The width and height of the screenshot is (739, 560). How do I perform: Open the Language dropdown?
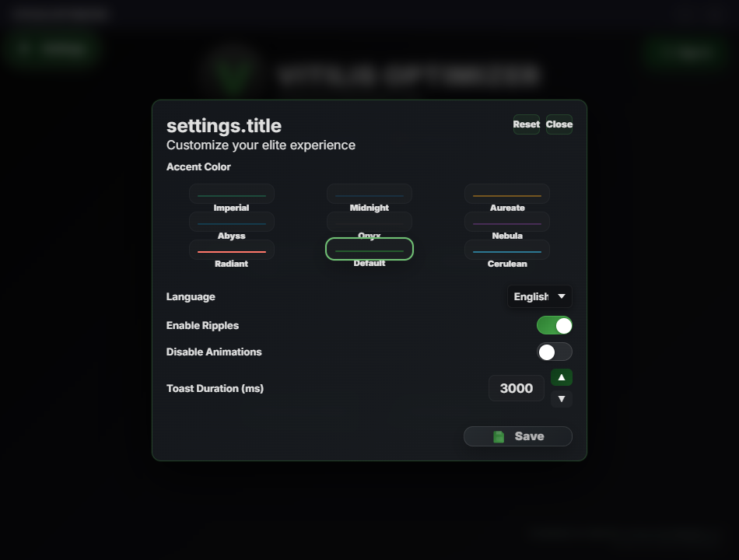(539, 296)
